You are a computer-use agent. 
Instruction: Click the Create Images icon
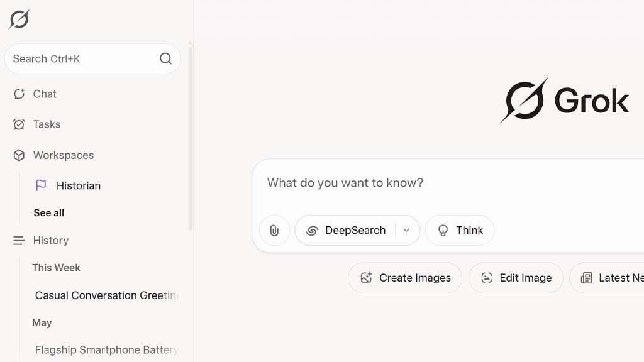pyautogui.click(x=367, y=278)
